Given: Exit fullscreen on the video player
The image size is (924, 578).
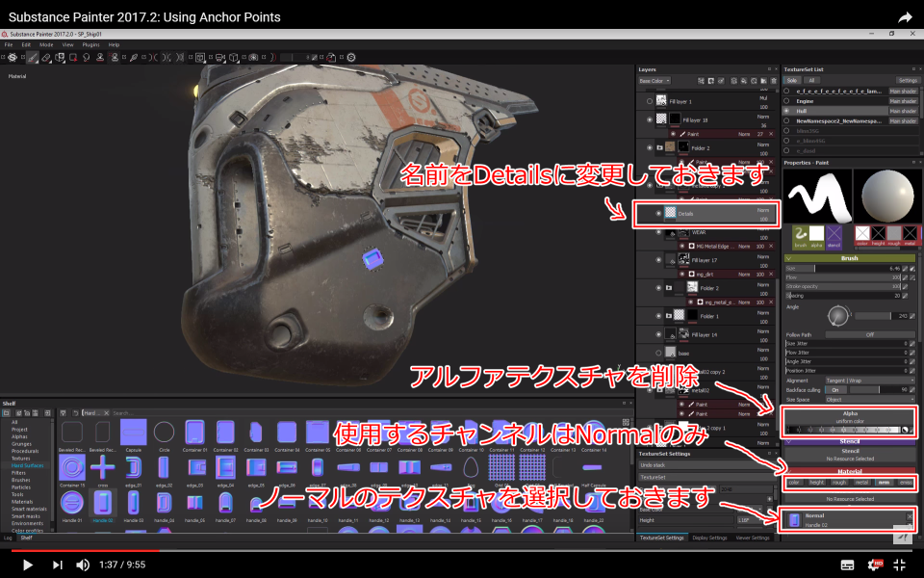Looking at the screenshot, I should click(899, 565).
